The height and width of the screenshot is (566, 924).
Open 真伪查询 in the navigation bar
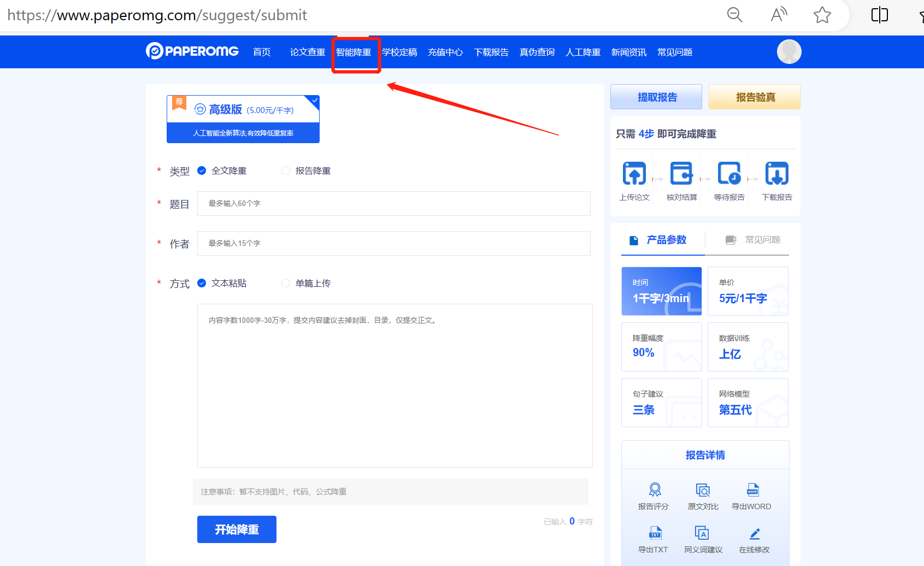tap(537, 52)
